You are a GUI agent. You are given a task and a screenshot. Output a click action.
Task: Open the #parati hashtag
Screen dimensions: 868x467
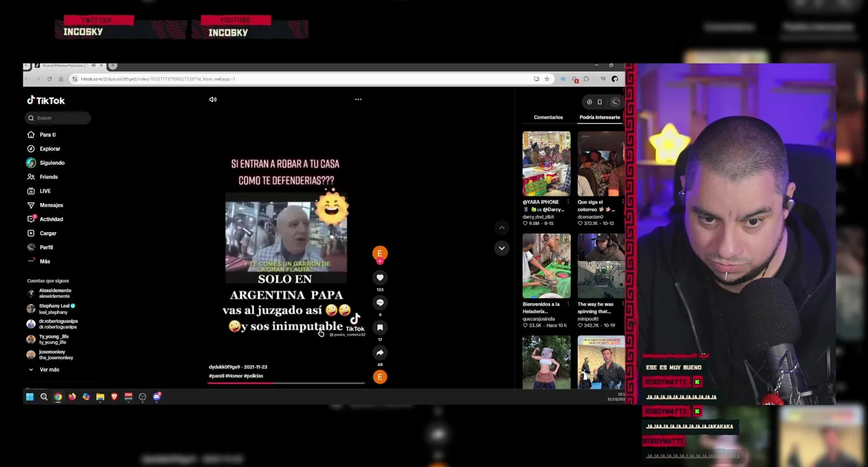click(216, 376)
